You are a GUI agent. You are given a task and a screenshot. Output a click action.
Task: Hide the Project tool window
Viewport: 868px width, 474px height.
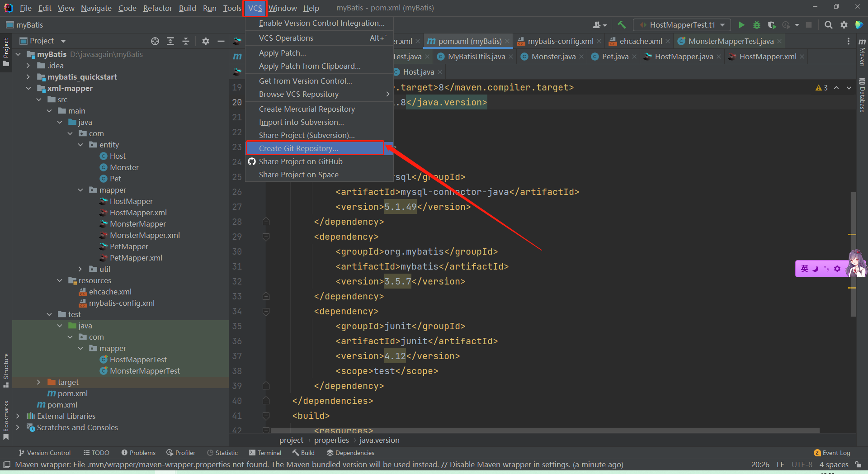pyautogui.click(x=221, y=41)
